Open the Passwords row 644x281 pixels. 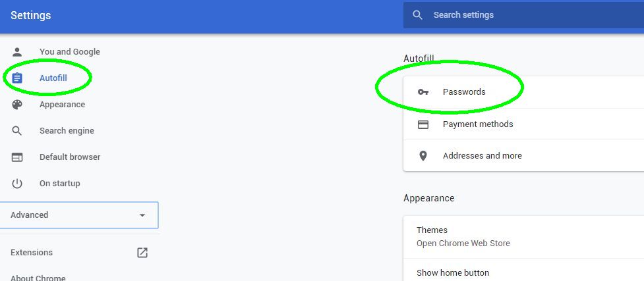point(523,92)
